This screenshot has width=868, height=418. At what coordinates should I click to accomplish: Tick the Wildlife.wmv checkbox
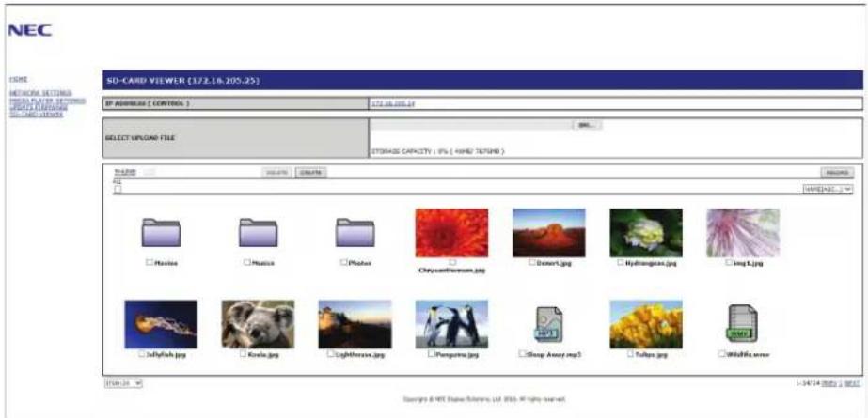pos(721,354)
